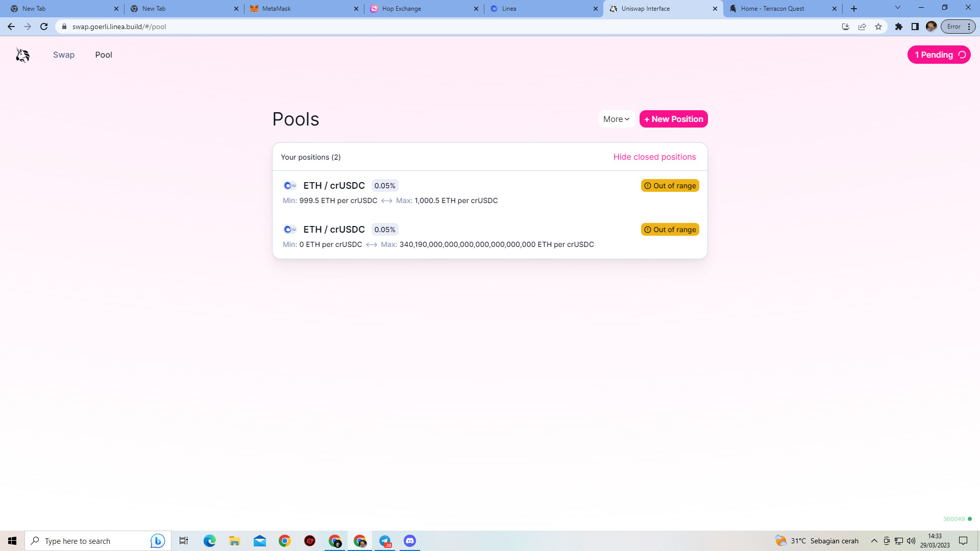Click the share page icon

(x=862, y=27)
